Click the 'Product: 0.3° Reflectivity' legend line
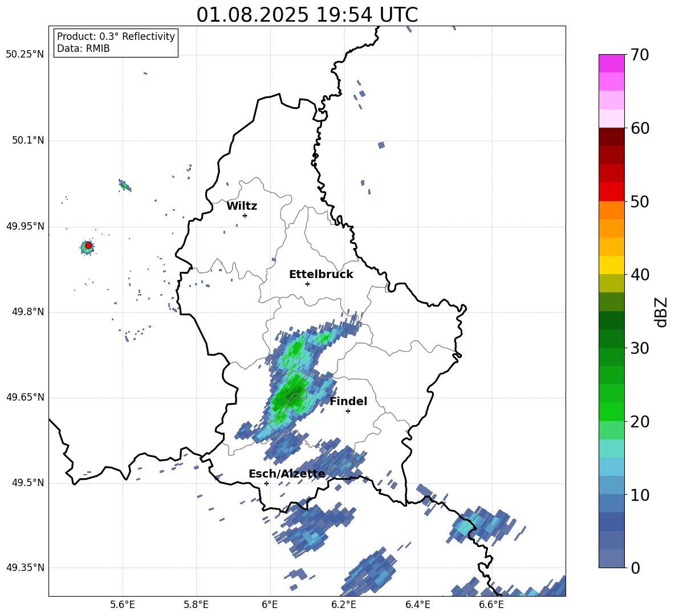The height and width of the screenshot is (616, 675). pos(116,36)
